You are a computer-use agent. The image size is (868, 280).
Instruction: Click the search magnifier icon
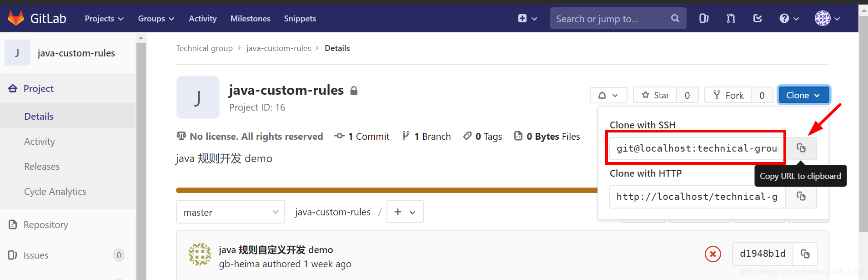point(675,19)
